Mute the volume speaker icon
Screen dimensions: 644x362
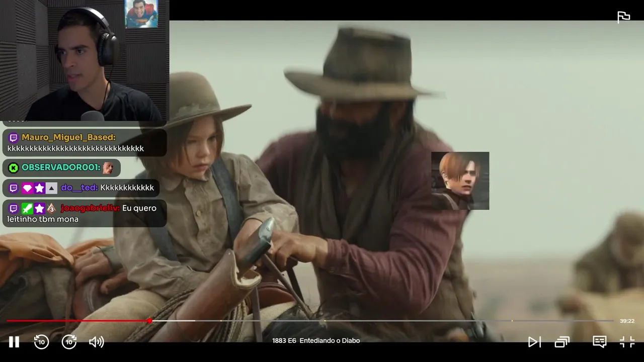click(x=96, y=342)
